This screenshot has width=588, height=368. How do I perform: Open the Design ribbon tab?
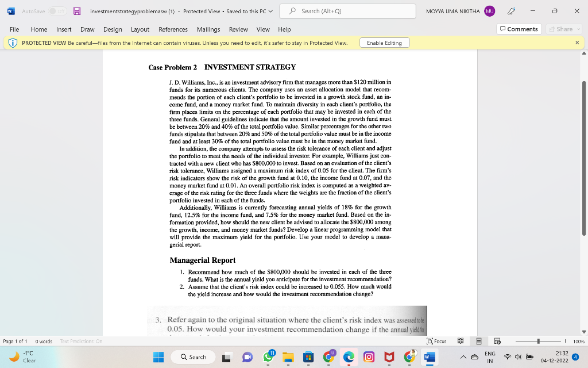point(113,29)
